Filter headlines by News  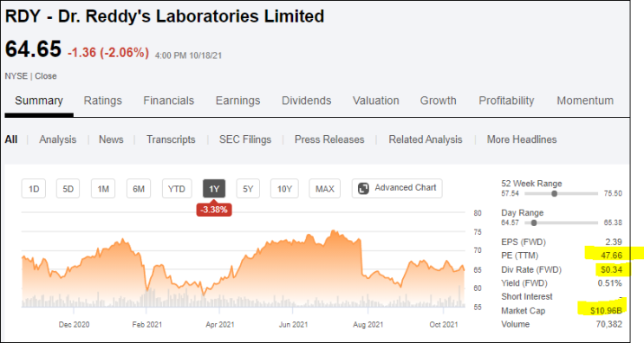tap(111, 139)
